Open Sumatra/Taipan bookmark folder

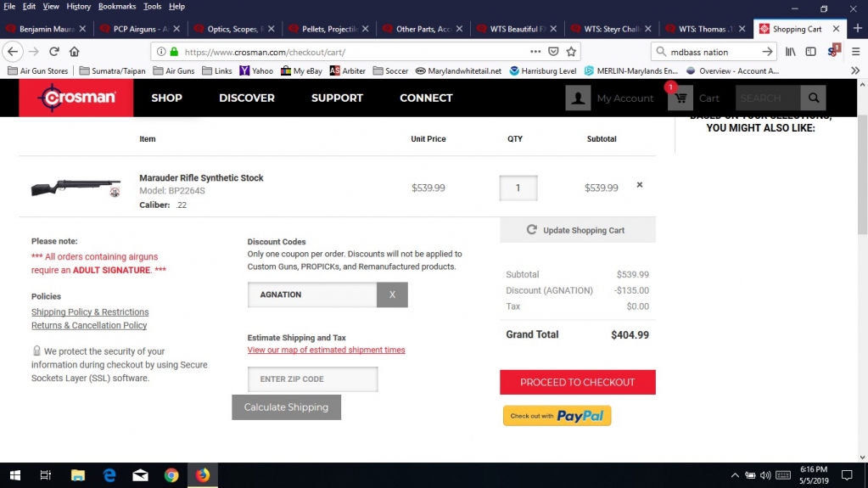(x=112, y=71)
